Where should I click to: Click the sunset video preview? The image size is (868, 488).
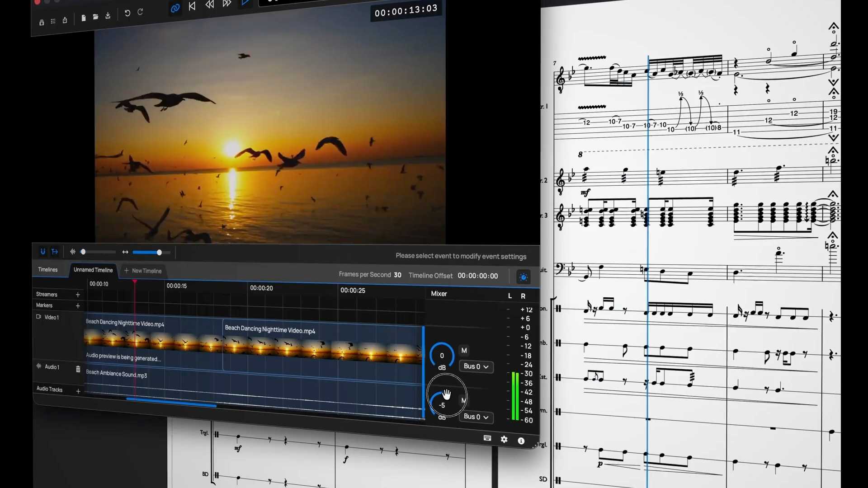270,130
